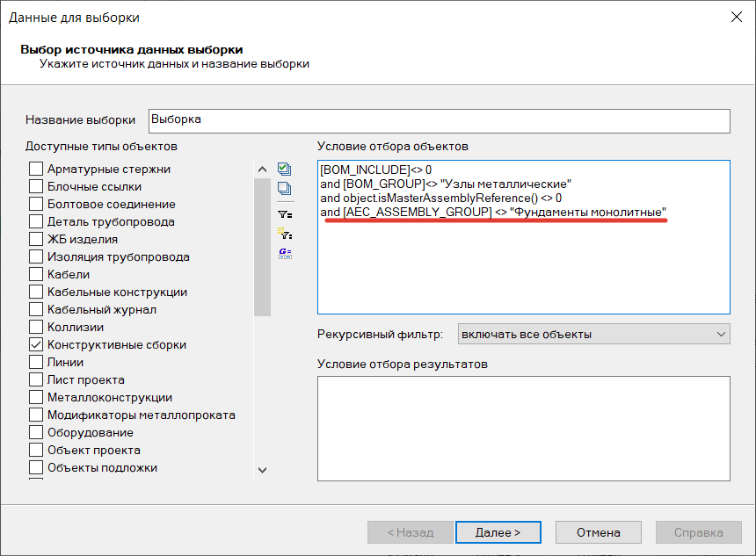Viewport: 756px width, 556px height.
Task: Click the check-all object types icon
Action: point(284,169)
